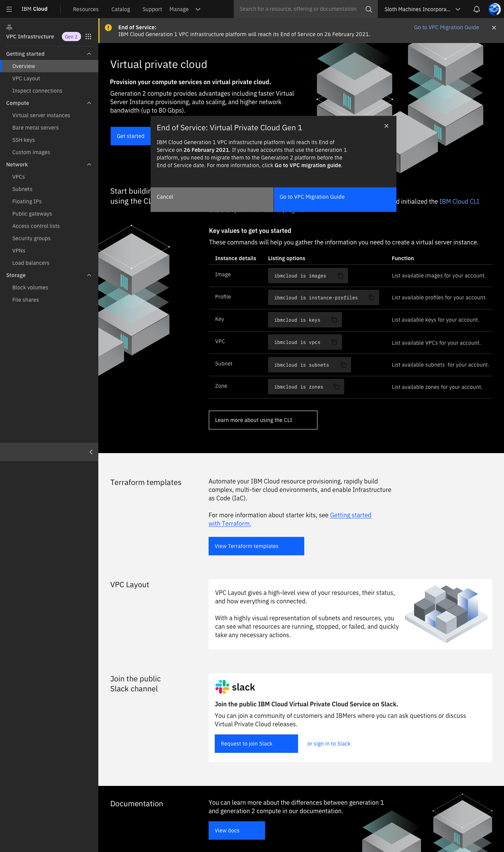Click the warning icon in banner
This screenshot has height=852, width=504.
tap(108, 28)
